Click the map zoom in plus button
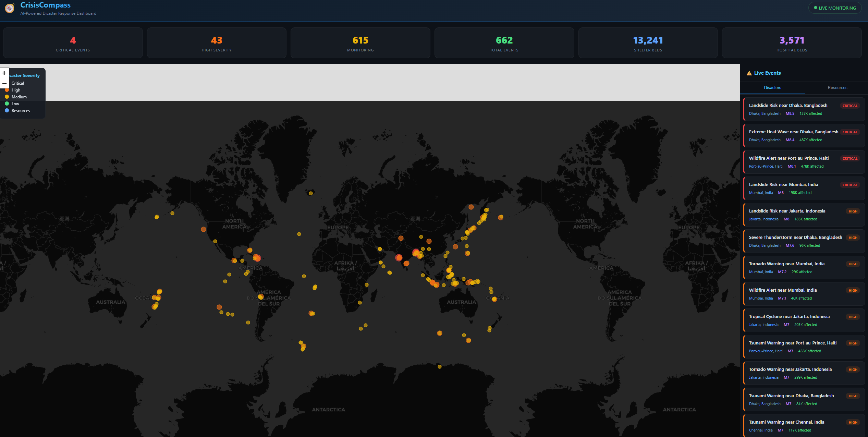The height and width of the screenshot is (437, 868). 4,73
